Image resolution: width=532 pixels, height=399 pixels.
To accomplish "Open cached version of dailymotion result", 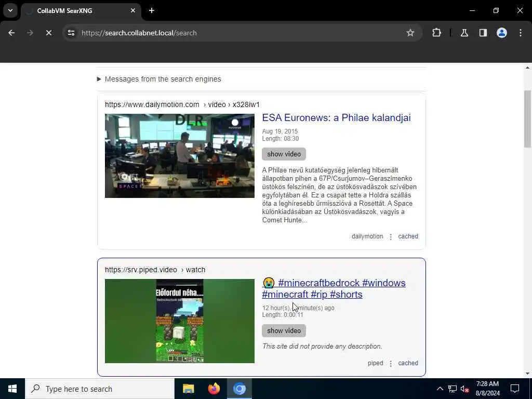I will coord(408,236).
